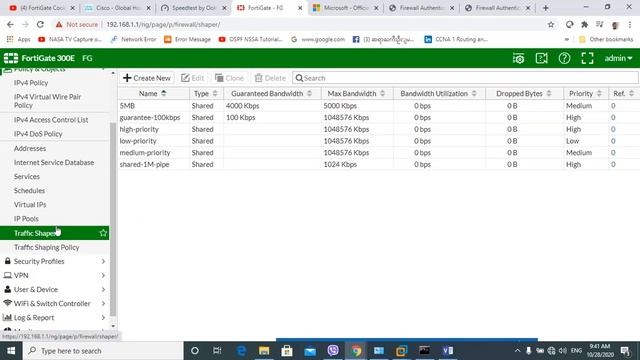Screen dimensions: 640x360
Task: Select the high-priority shaper row
Action: pyautogui.click(x=378, y=129)
